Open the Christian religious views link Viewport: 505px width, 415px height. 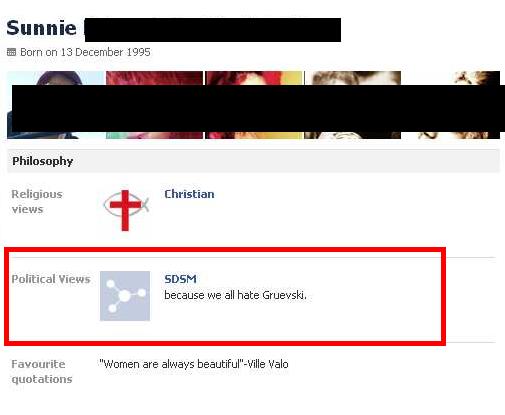pyautogui.click(x=189, y=194)
